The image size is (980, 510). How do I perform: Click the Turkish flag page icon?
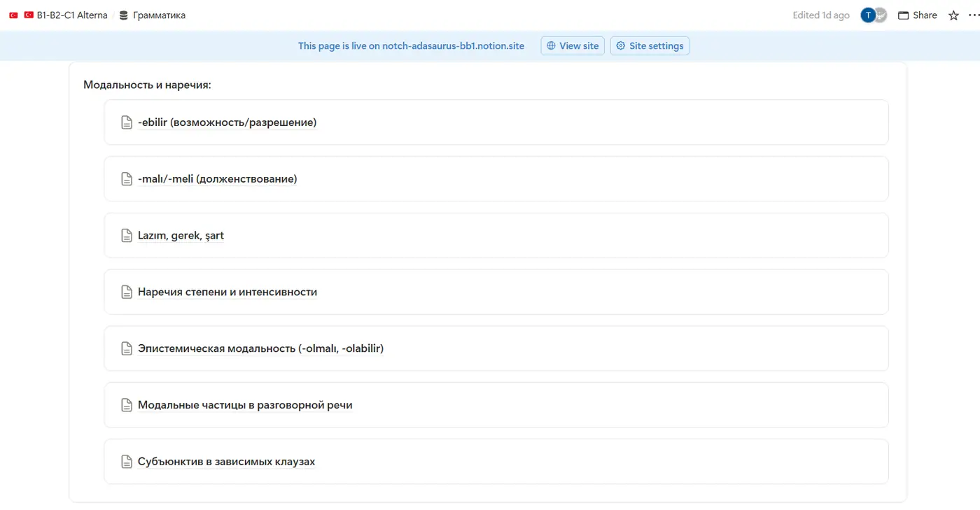click(13, 15)
